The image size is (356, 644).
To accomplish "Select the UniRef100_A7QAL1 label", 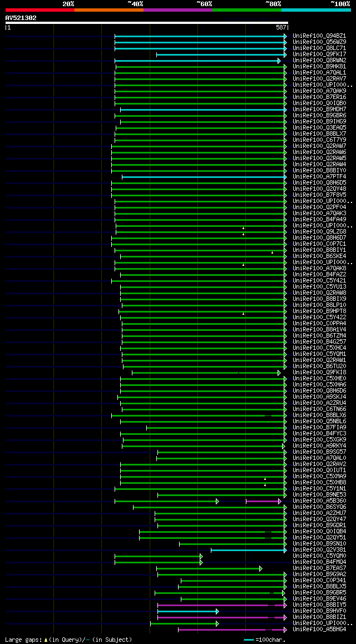I will coord(319,73).
